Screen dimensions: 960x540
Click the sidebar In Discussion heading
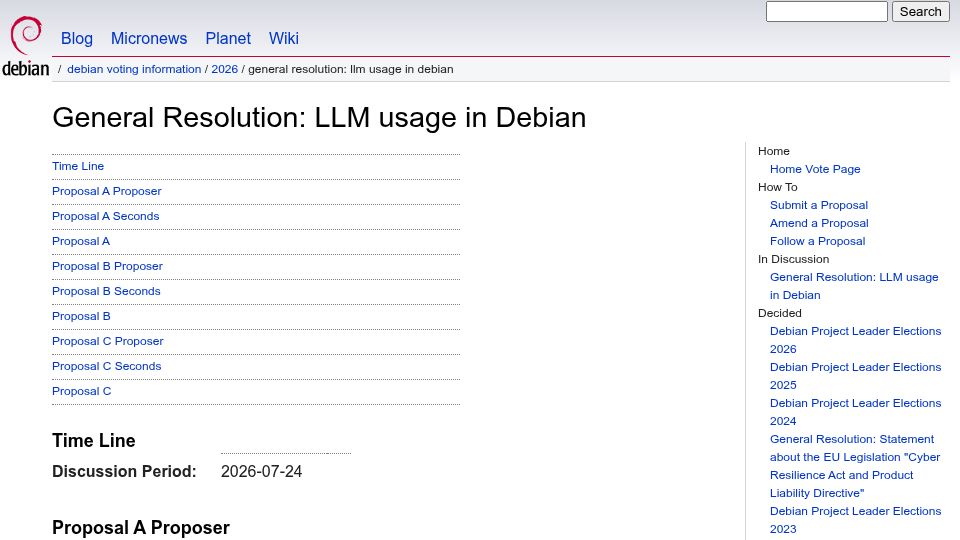point(793,259)
